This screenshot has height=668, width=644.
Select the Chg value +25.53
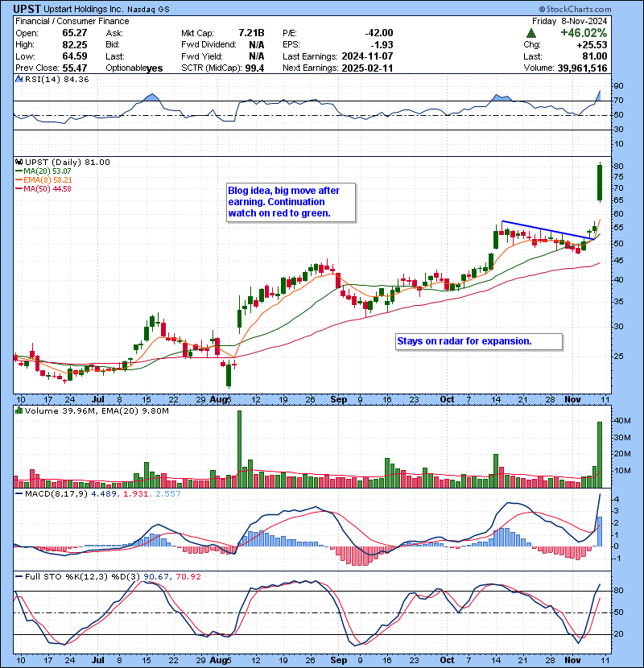(592, 45)
